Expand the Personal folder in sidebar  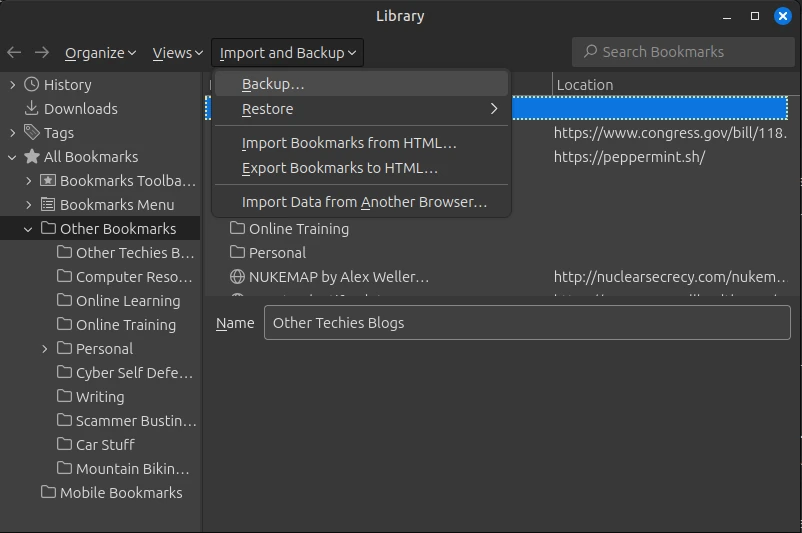coord(44,349)
